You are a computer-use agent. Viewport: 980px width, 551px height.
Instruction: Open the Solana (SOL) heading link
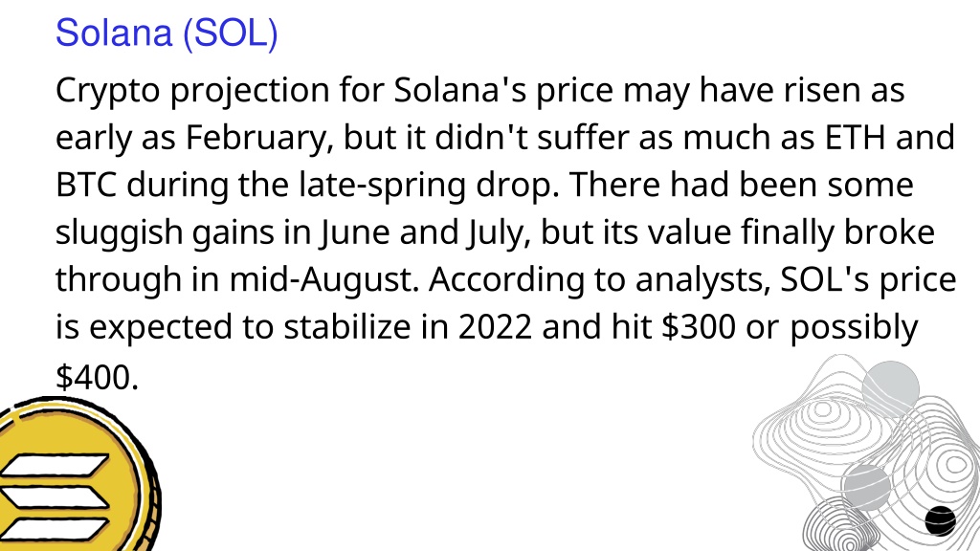pos(167,33)
